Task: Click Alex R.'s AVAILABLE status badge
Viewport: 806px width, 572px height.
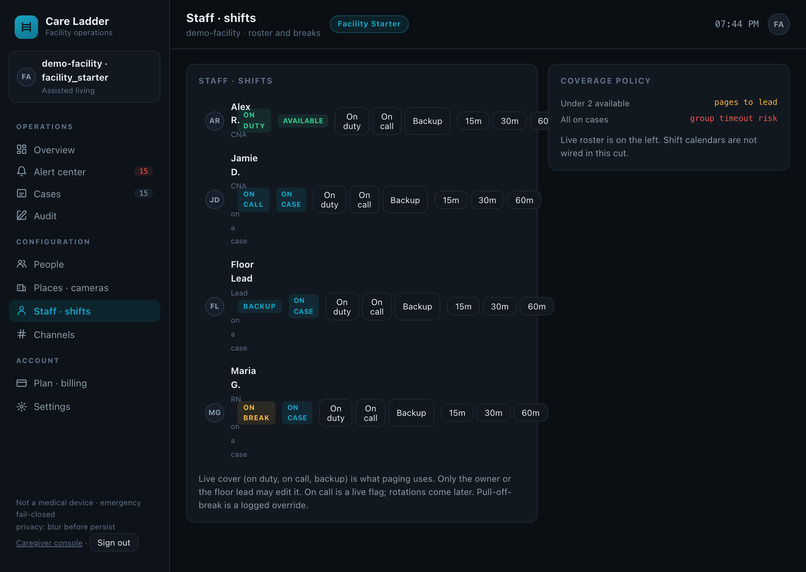Action: [x=303, y=121]
